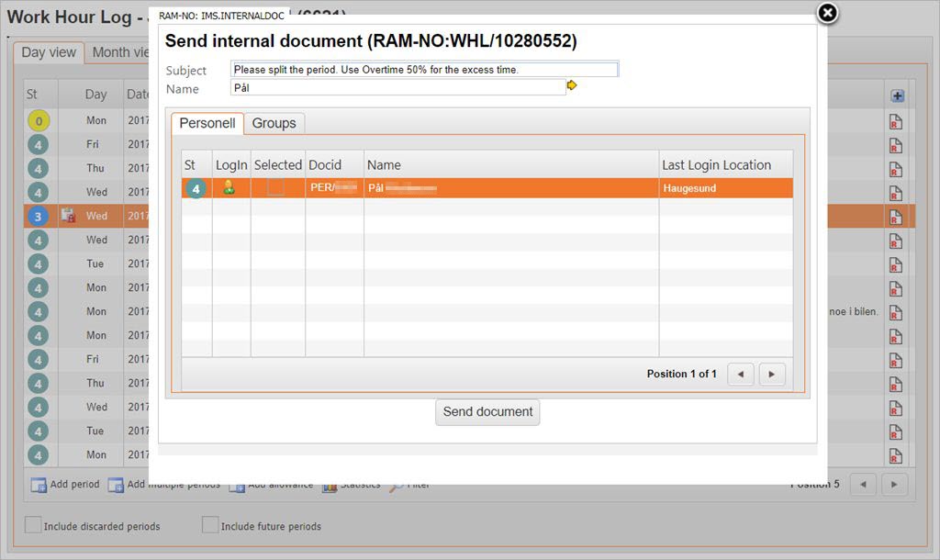940x560 pixels.
Task: Click the green LogIn user icon
Action: point(229,188)
